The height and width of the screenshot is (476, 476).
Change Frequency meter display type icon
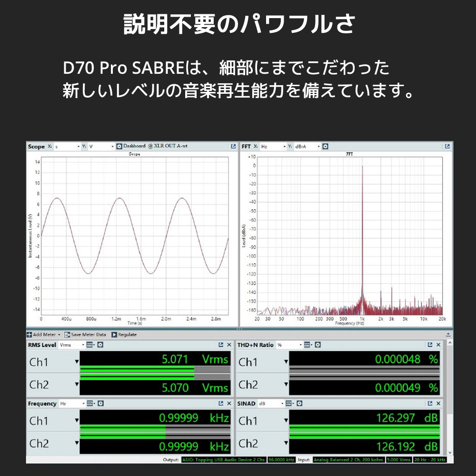[91, 403]
